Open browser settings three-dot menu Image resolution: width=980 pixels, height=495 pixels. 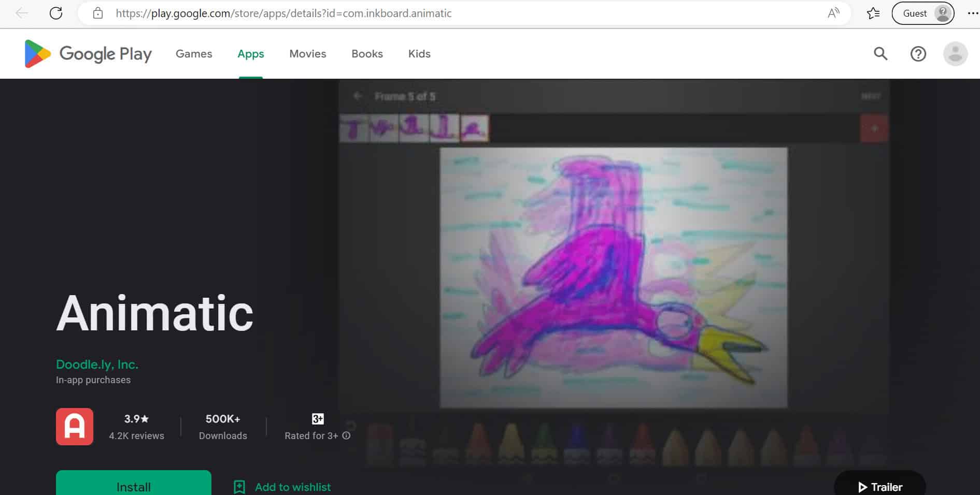click(972, 13)
